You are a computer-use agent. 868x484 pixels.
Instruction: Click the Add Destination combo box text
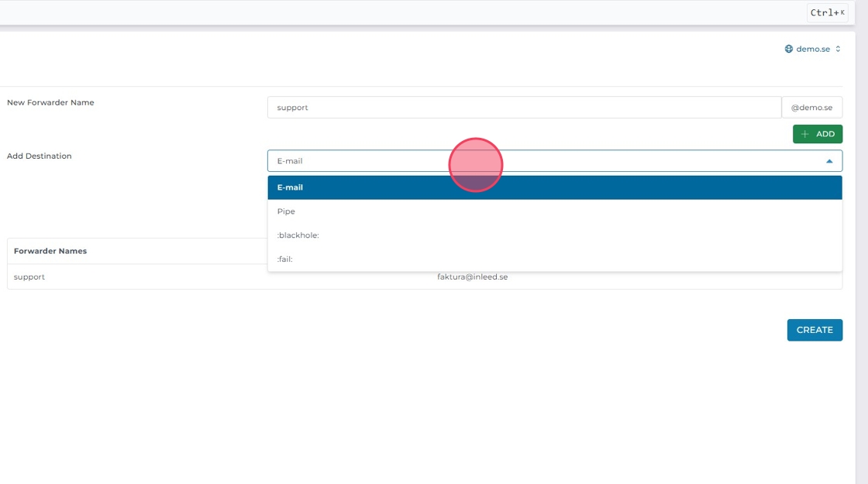click(x=290, y=161)
